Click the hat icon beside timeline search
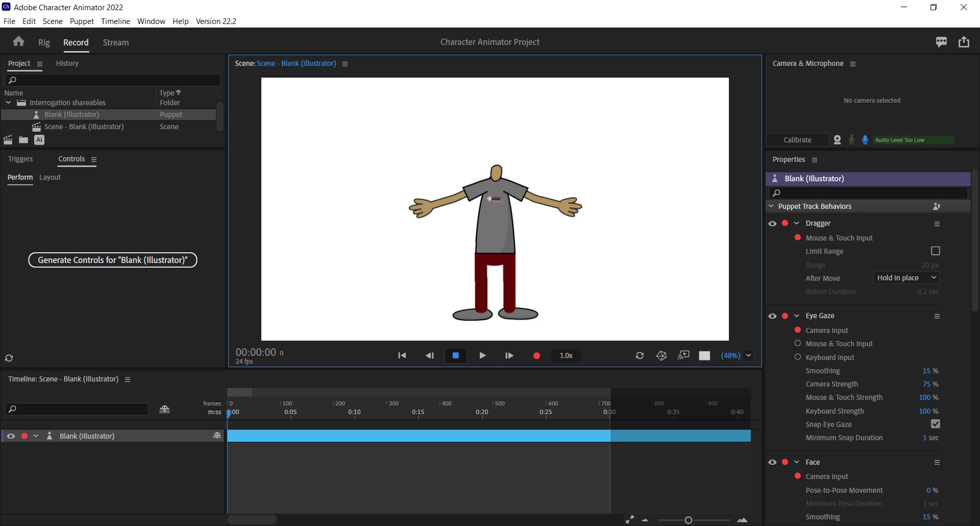This screenshot has width=980, height=526. pos(164,409)
